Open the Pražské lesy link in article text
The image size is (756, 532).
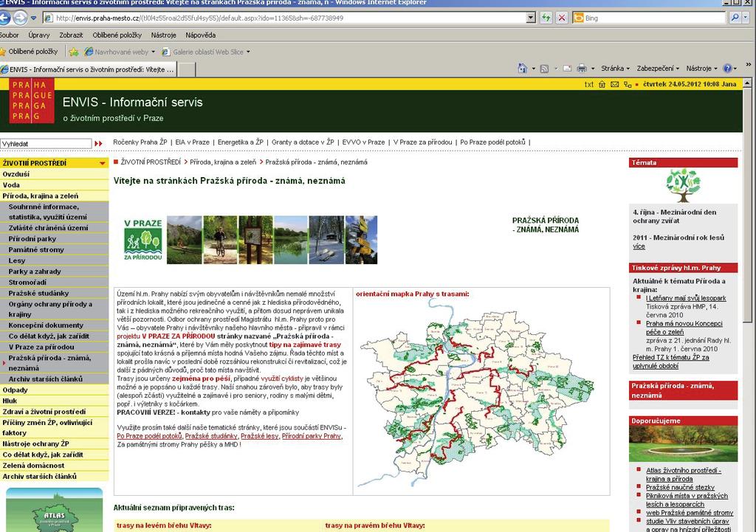point(259,436)
